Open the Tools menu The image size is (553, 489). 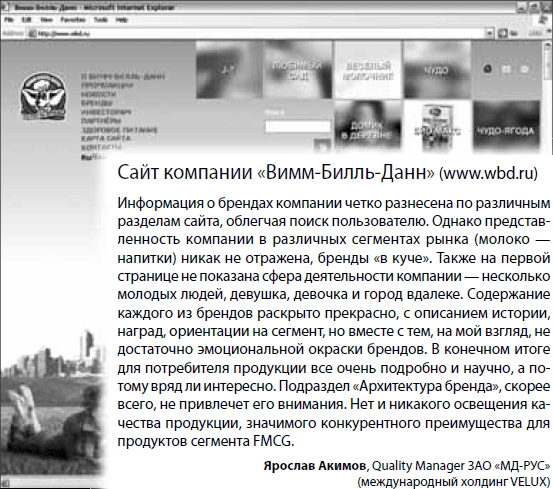point(101,20)
